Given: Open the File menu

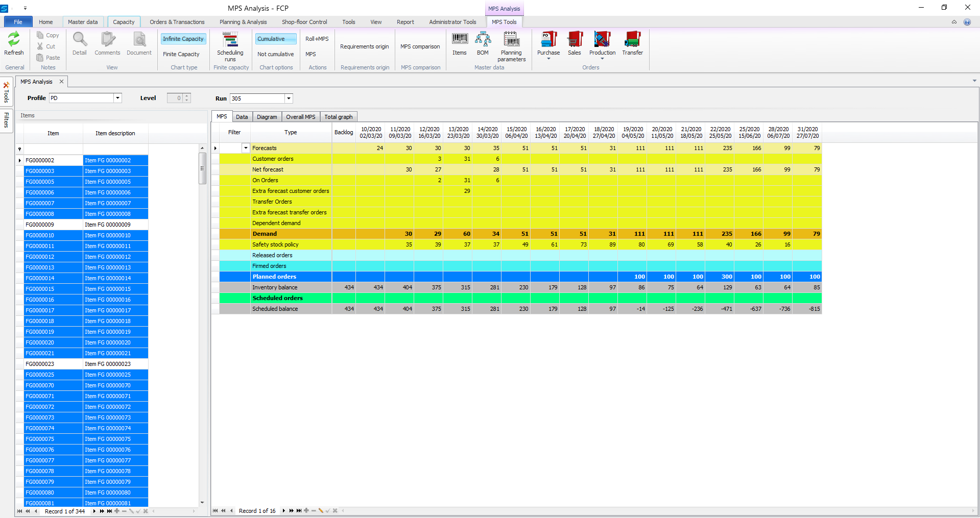Looking at the screenshot, I should (x=18, y=22).
